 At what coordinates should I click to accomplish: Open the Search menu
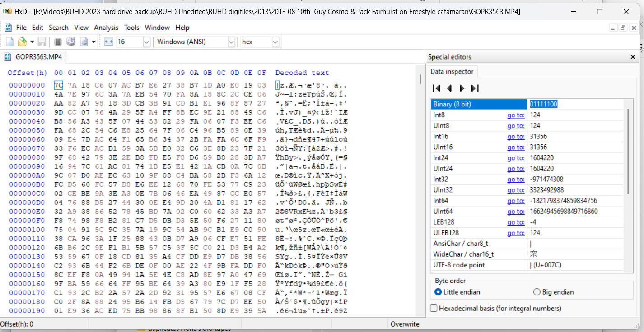[59, 28]
